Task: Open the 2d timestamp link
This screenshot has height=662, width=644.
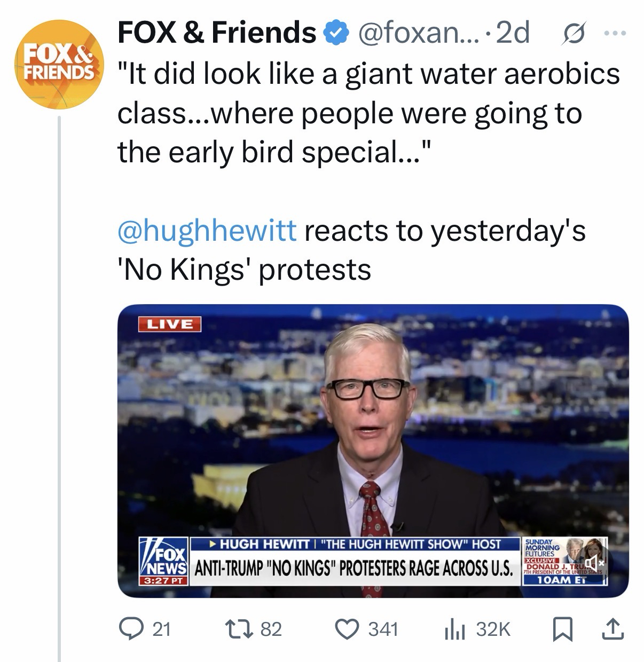Action: 513,34
